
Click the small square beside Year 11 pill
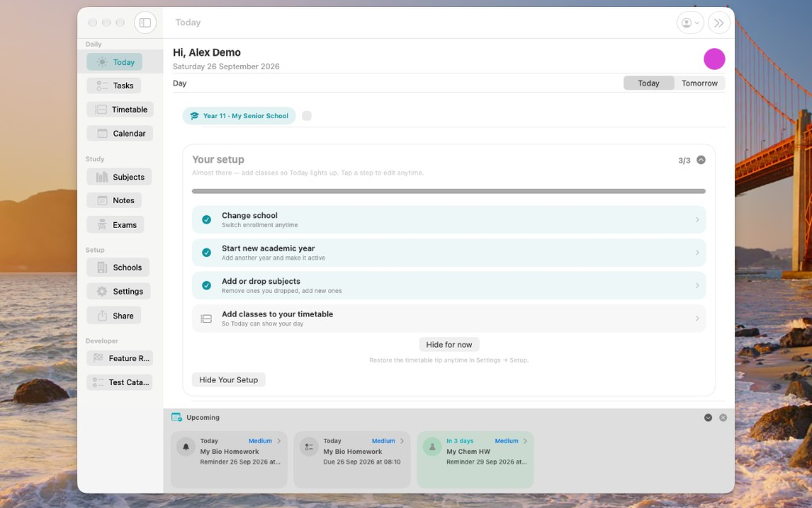click(307, 116)
